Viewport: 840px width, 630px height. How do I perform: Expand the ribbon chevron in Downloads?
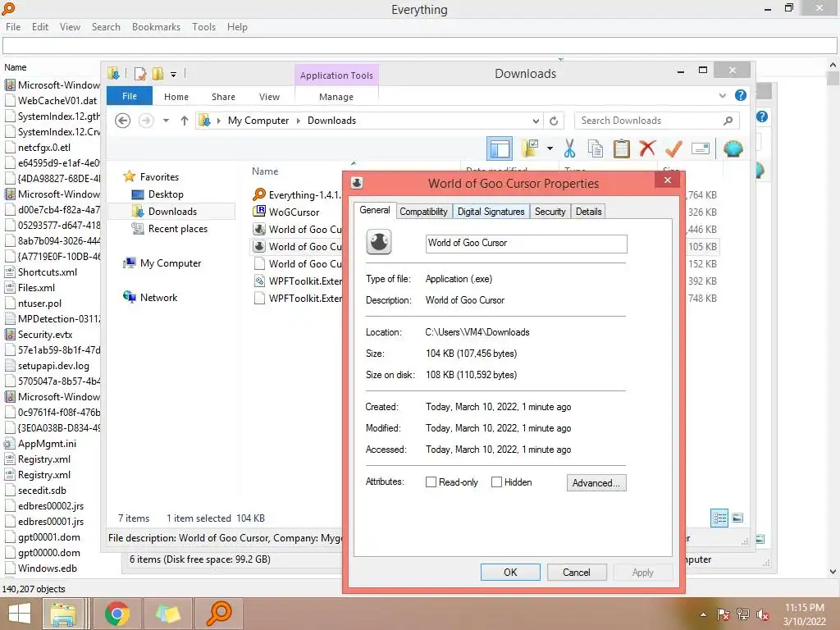tap(722, 95)
